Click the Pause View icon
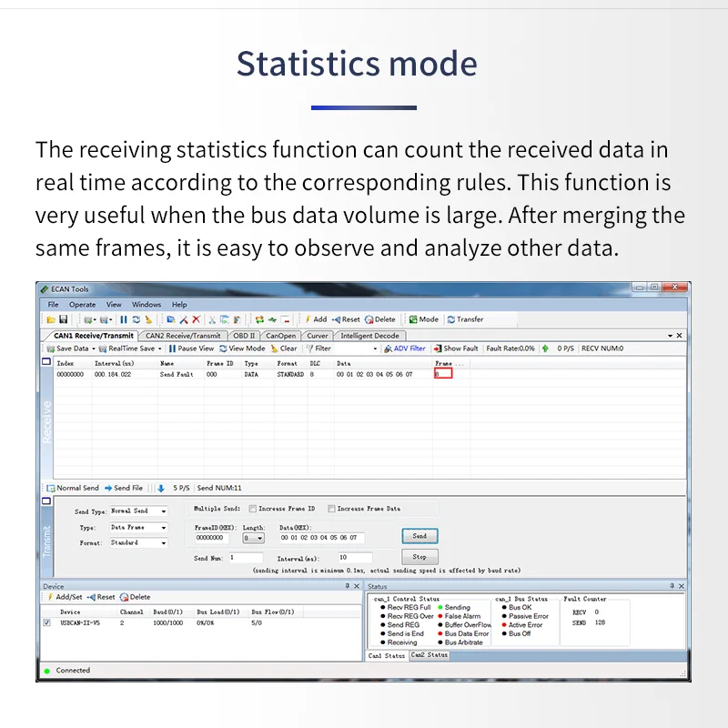Viewport: 728px width, 728px height. pyautogui.click(x=172, y=349)
